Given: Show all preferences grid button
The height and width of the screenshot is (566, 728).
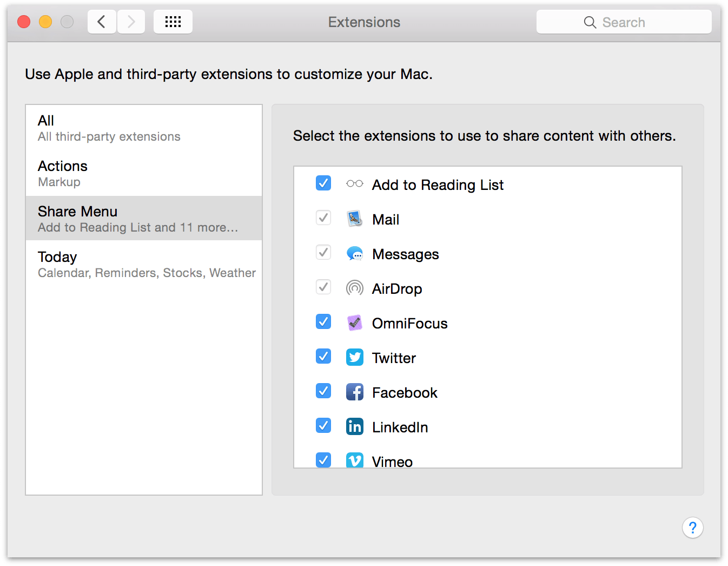Looking at the screenshot, I should (x=173, y=22).
